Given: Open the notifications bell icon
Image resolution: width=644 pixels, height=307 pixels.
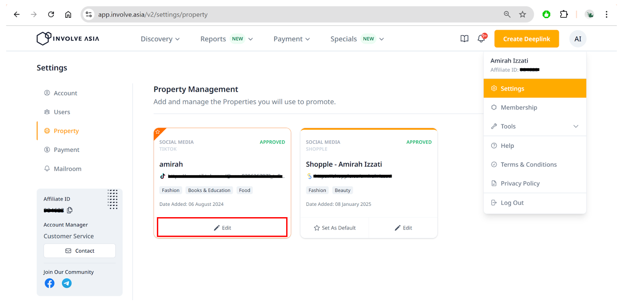Looking at the screenshot, I should [x=481, y=39].
